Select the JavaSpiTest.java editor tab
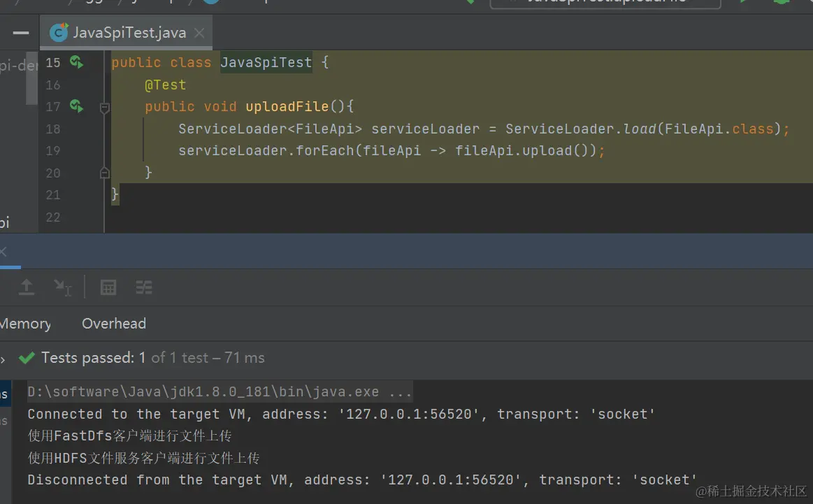Viewport: 813px width, 504px height. 126,33
